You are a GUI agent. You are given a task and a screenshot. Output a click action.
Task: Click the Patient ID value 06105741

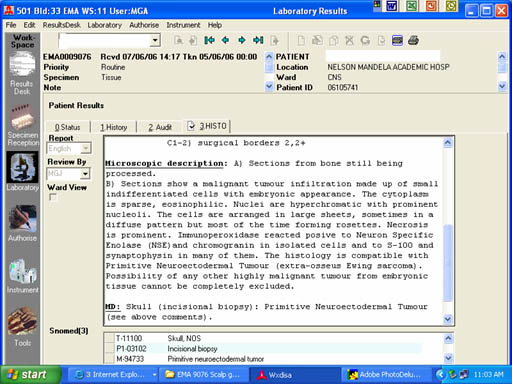[x=342, y=88]
